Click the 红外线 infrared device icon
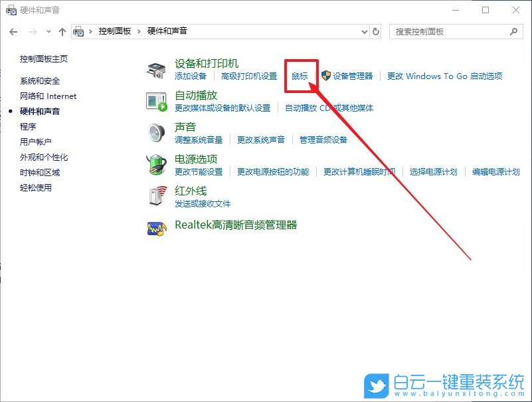This screenshot has height=402, width=532. (155, 196)
